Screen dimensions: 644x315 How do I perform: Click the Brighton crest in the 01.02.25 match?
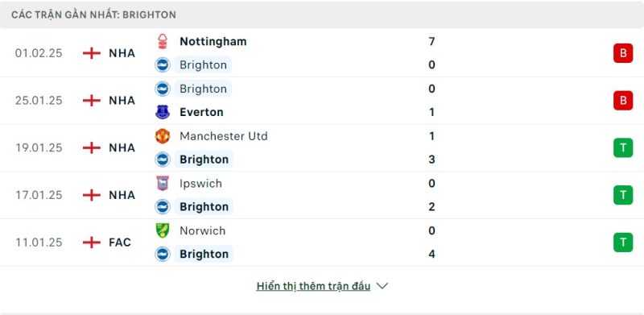pos(163,65)
